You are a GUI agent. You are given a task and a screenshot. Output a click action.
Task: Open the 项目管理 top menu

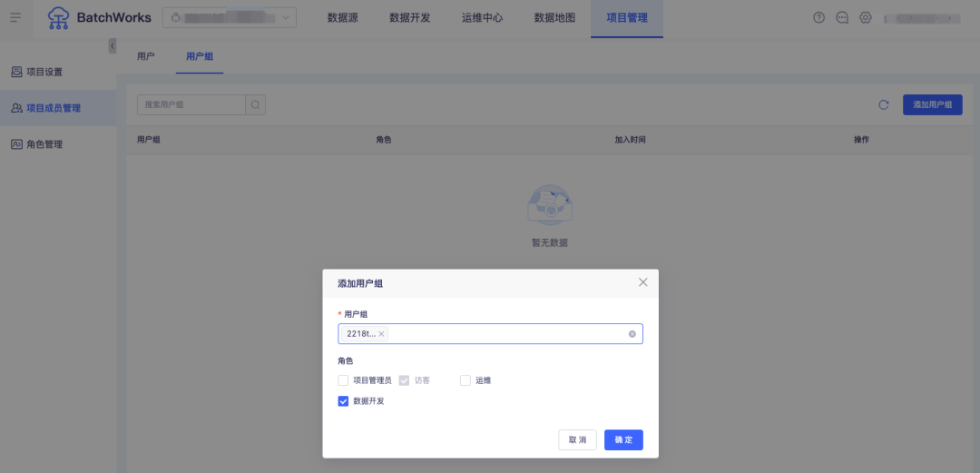[627, 18]
